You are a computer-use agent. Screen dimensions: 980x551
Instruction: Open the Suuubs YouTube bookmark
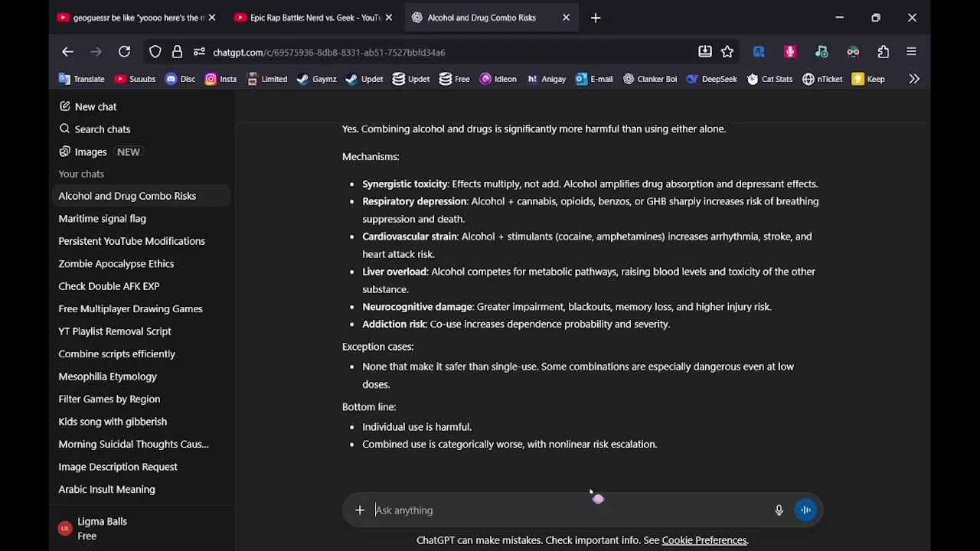coord(136,79)
